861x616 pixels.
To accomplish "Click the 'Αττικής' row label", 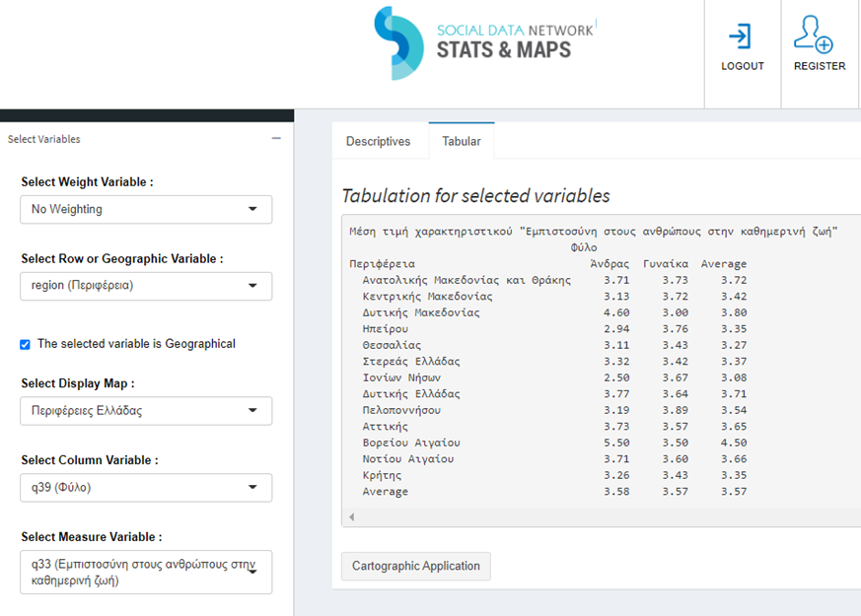I will (385, 427).
